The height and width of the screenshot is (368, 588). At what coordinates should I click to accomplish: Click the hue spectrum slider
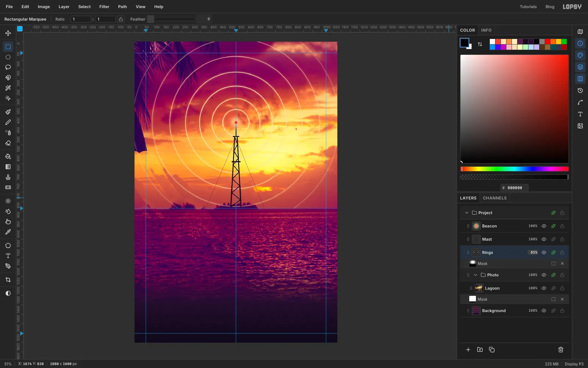[514, 169]
